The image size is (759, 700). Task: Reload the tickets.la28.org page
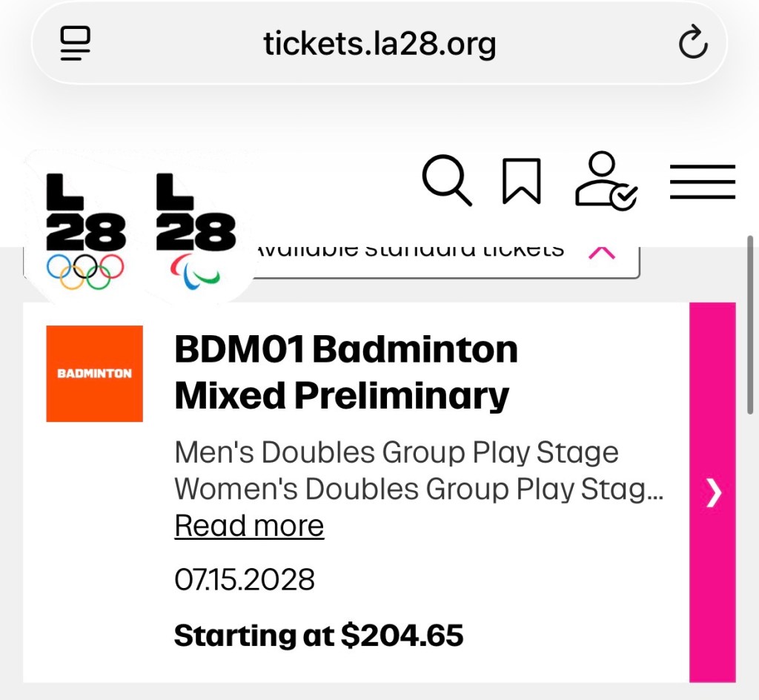[x=693, y=44]
